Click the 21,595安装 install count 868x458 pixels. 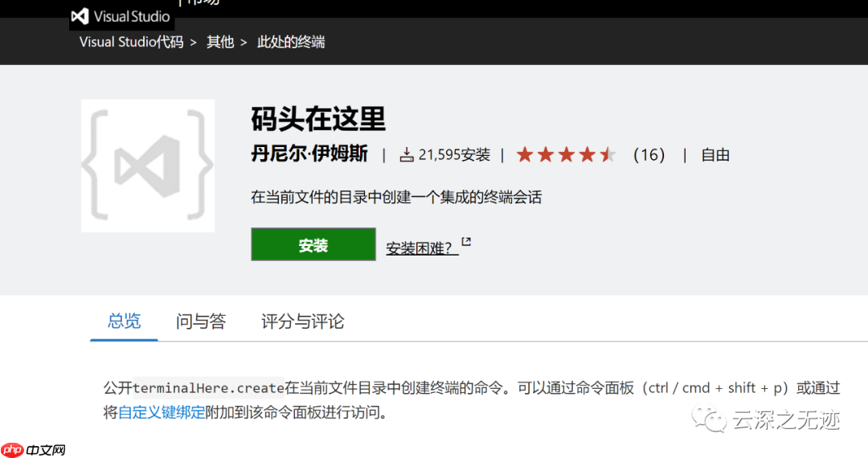point(454,155)
